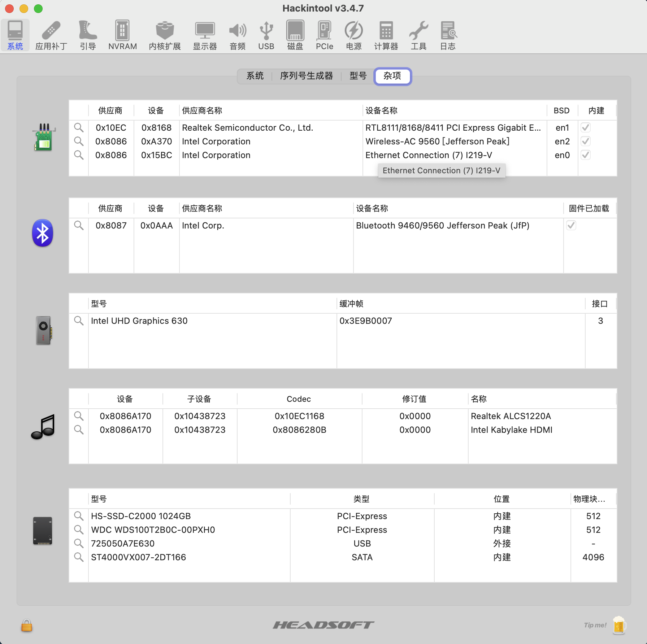Screen dimensions: 647x644
Task: Click magnifier for Realtek 0x10EC network row
Action: pyautogui.click(x=79, y=127)
